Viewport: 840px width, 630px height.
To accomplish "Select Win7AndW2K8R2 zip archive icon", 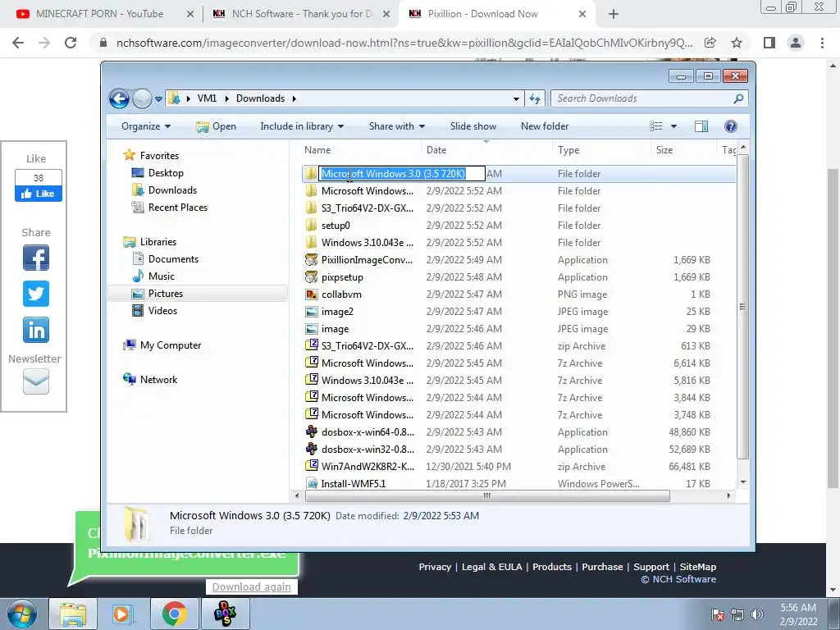I will [x=311, y=466].
